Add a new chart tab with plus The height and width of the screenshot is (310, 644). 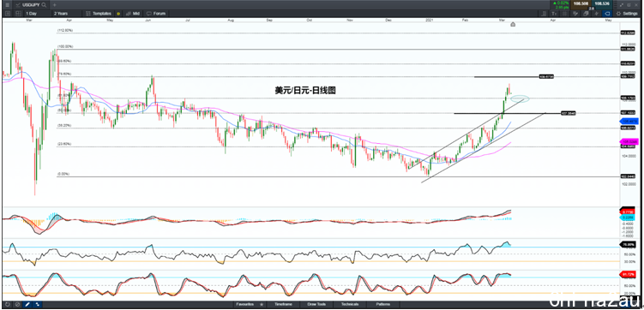[55, 5]
